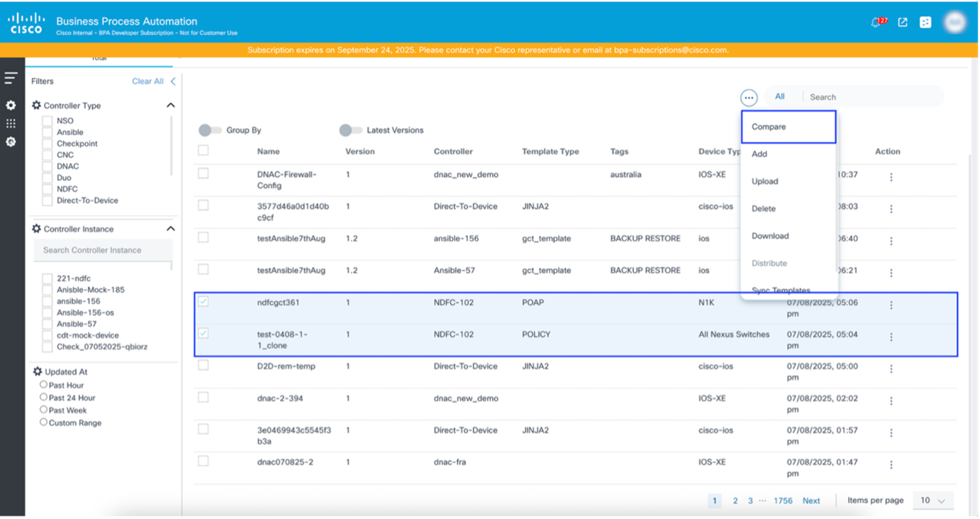980x519 pixels.
Task: Click the Template Type column header
Action: tap(551, 152)
